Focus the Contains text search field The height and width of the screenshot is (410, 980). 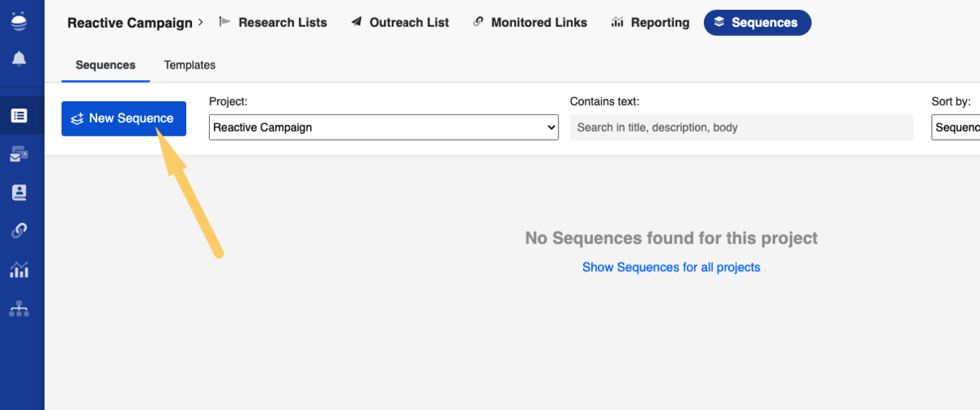741,127
